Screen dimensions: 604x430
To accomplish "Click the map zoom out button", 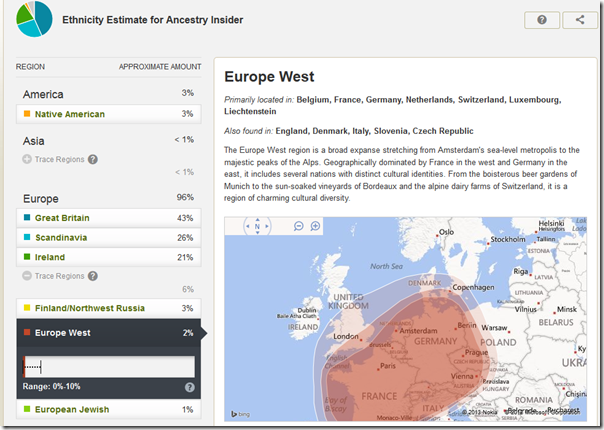I will [x=299, y=226].
